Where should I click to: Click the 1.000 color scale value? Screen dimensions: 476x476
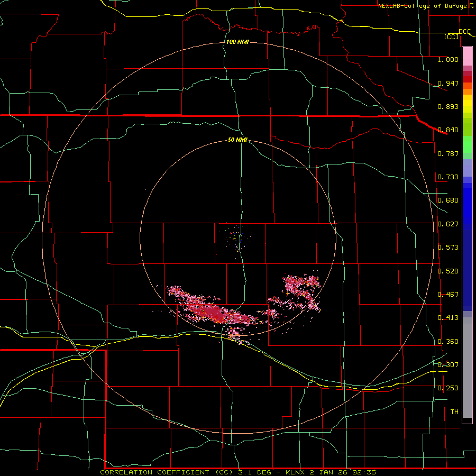pyautogui.click(x=448, y=59)
